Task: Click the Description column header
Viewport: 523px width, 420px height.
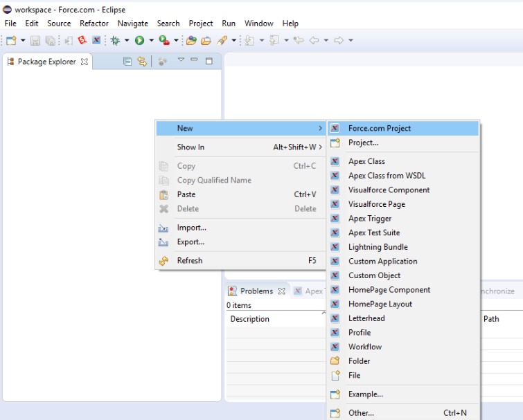Action: tap(249, 319)
